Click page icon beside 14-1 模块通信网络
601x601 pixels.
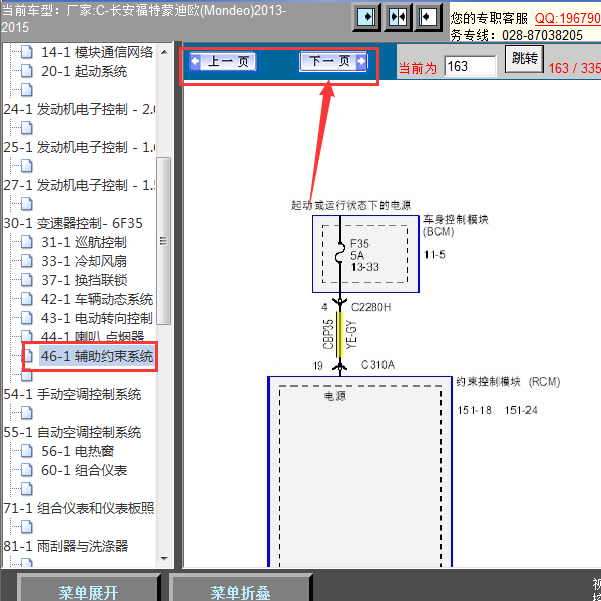pyautogui.click(x=26, y=52)
